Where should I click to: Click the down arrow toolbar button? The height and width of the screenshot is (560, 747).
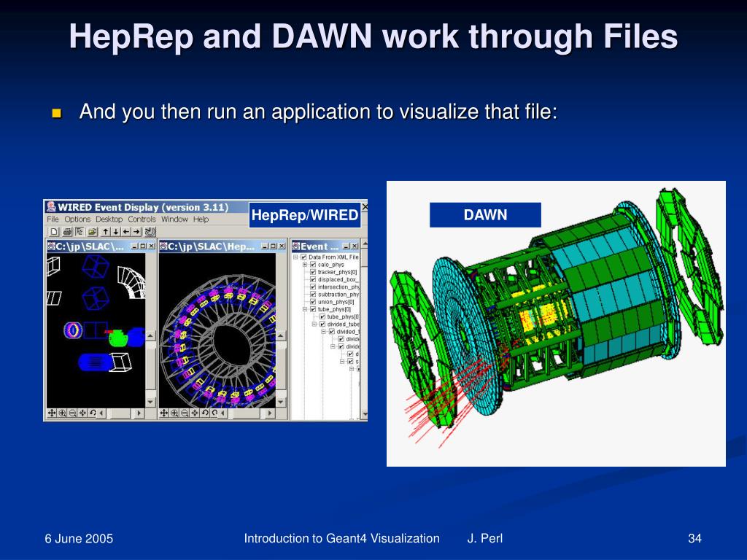point(116,232)
